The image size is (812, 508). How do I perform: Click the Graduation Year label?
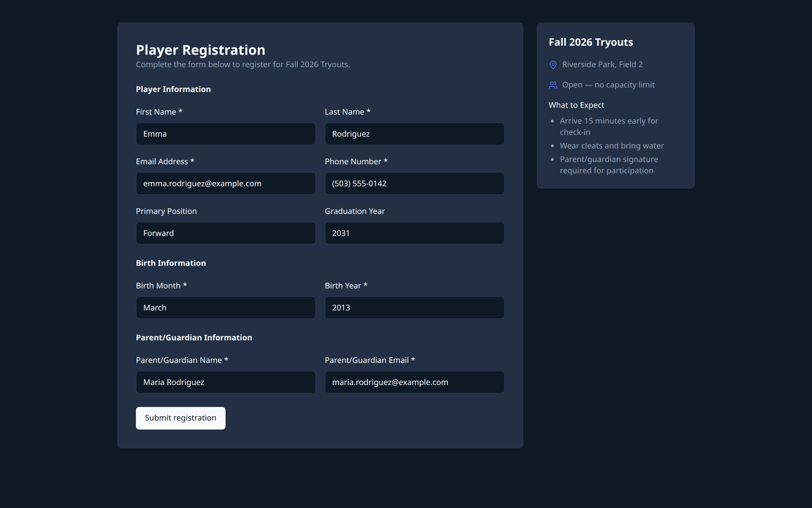pyautogui.click(x=355, y=211)
